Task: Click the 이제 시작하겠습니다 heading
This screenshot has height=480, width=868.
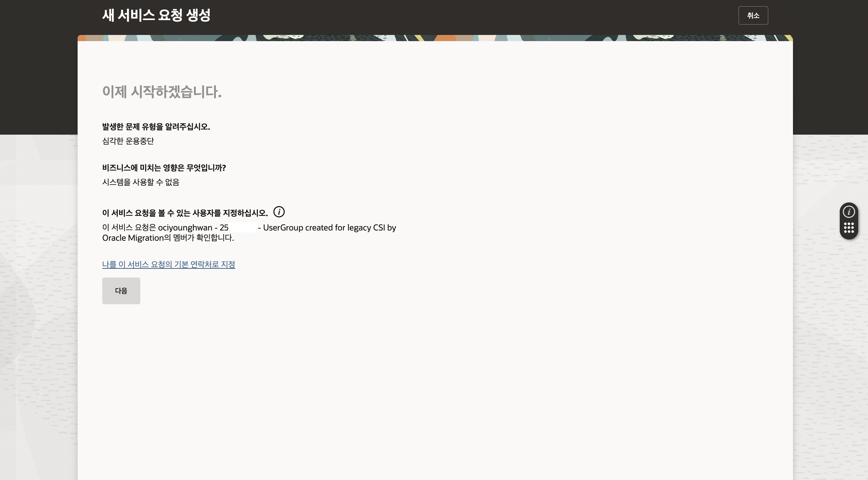Action: click(x=162, y=92)
